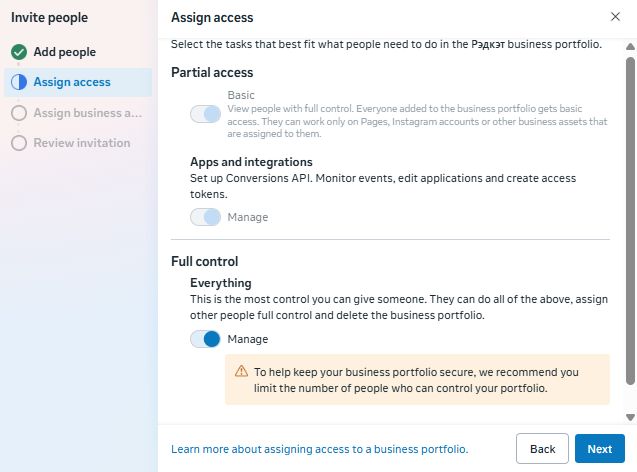Open the Review invitation step
The width and height of the screenshot is (637, 472).
click(81, 143)
